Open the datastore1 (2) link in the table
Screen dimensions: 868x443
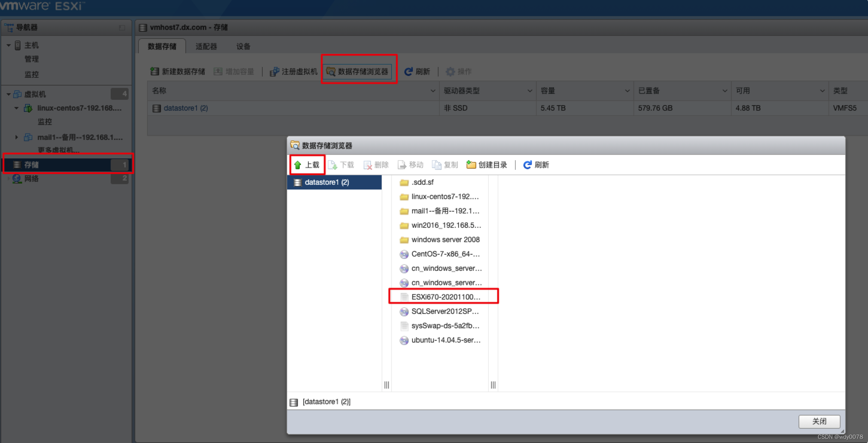pyautogui.click(x=186, y=108)
